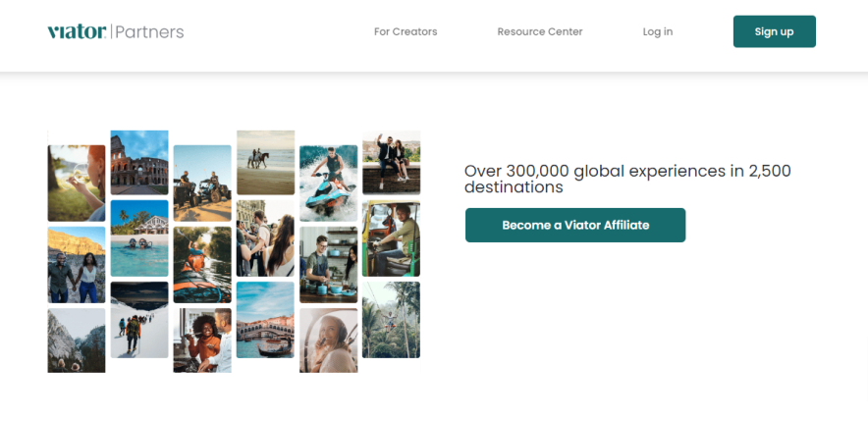This screenshot has width=868, height=421.
Task: Click Become a Viator Affiliate button
Action: point(575,225)
